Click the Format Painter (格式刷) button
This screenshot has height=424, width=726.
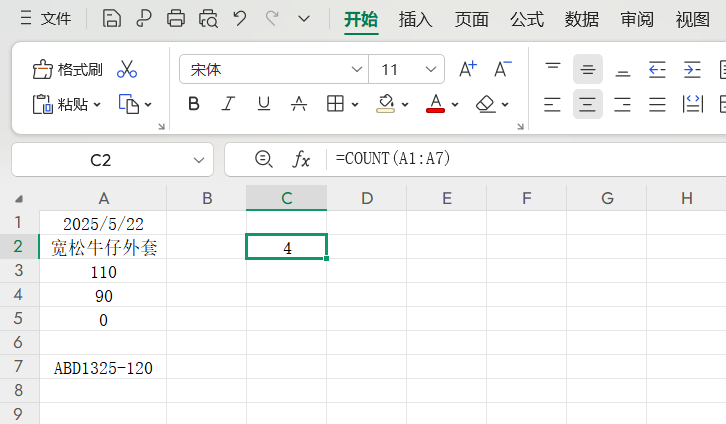[68, 69]
